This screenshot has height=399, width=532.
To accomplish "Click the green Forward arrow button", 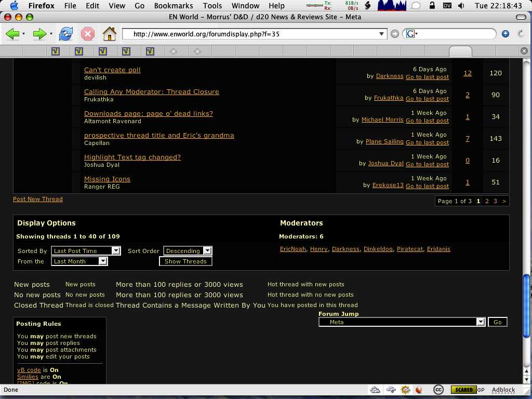I will click(x=39, y=34).
